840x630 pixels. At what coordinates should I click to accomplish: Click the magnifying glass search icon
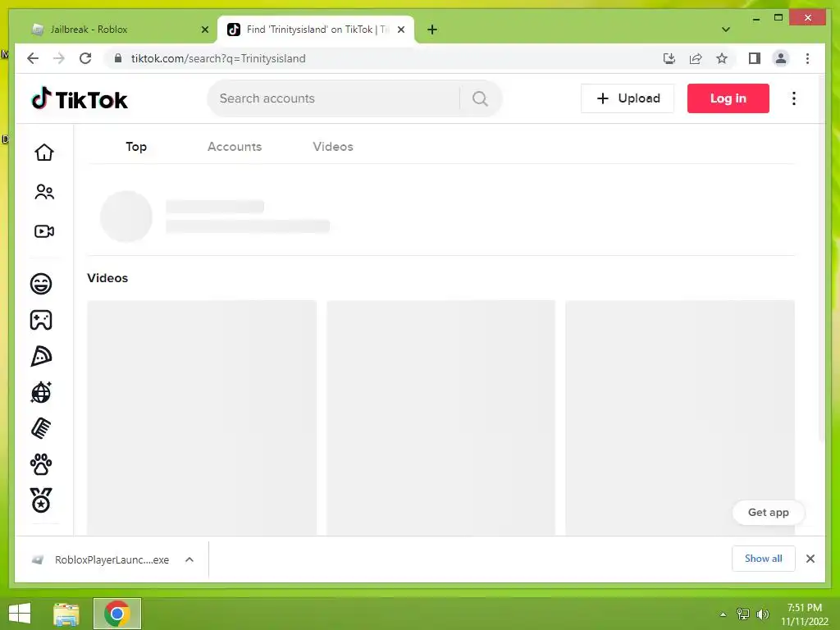click(480, 98)
